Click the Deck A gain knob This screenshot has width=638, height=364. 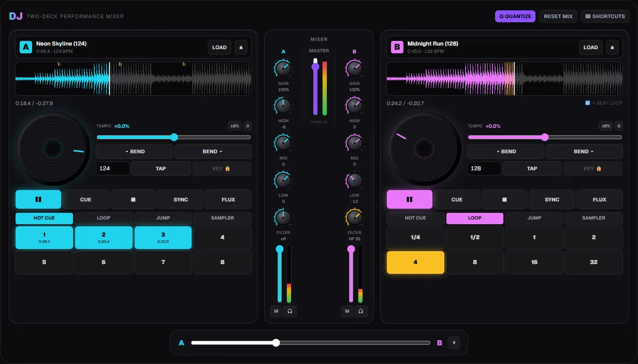(x=283, y=68)
